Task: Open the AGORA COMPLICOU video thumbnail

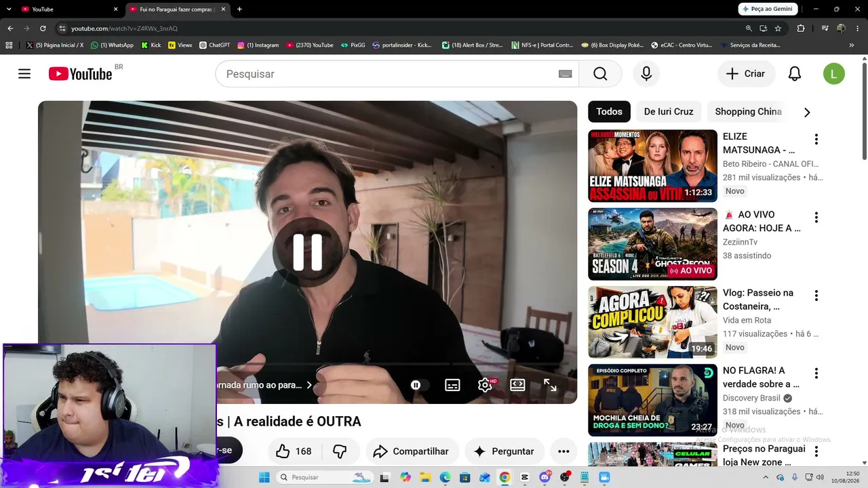Action: point(652,322)
